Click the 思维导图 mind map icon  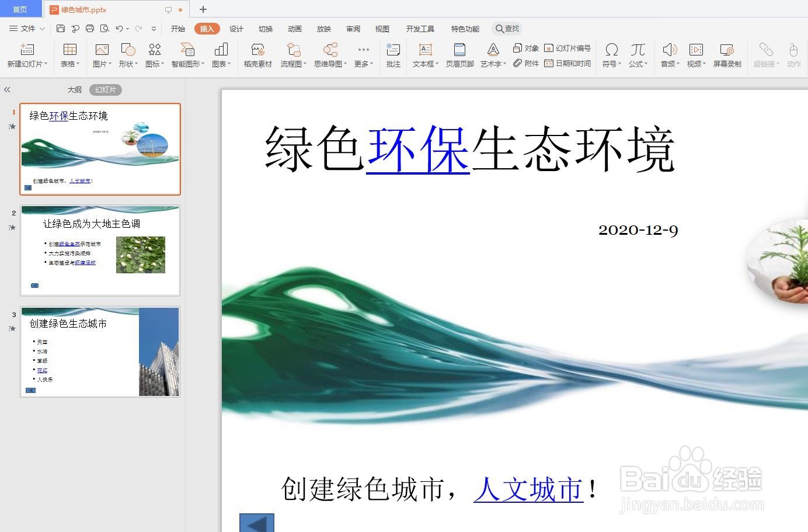[x=330, y=49]
